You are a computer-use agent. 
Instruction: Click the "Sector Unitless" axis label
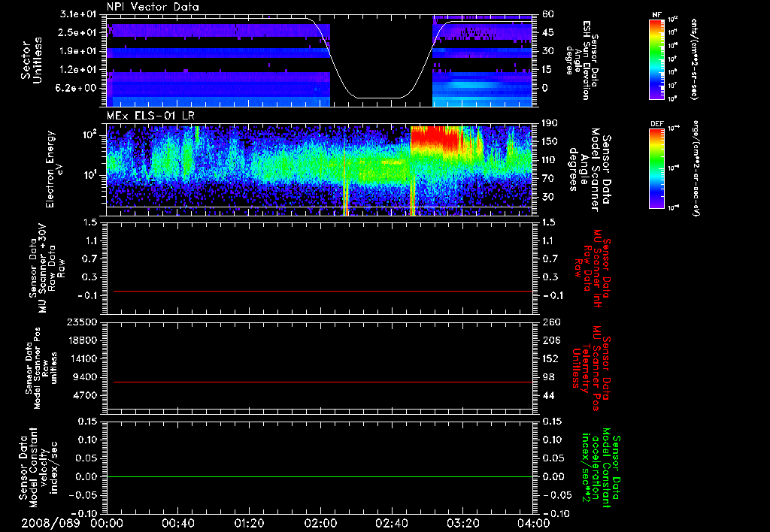[32, 60]
